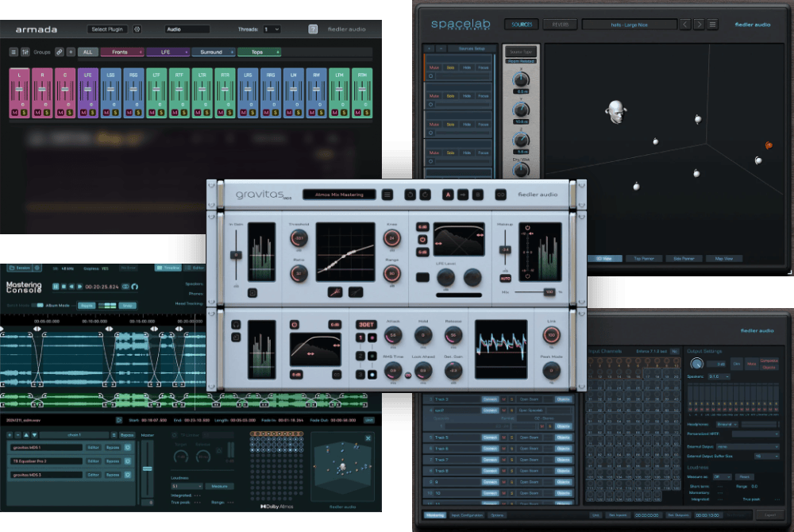Image resolution: width=794 pixels, height=532 pixels.
Task: Mute the RTM channel in armada
Action: [358, 113]
